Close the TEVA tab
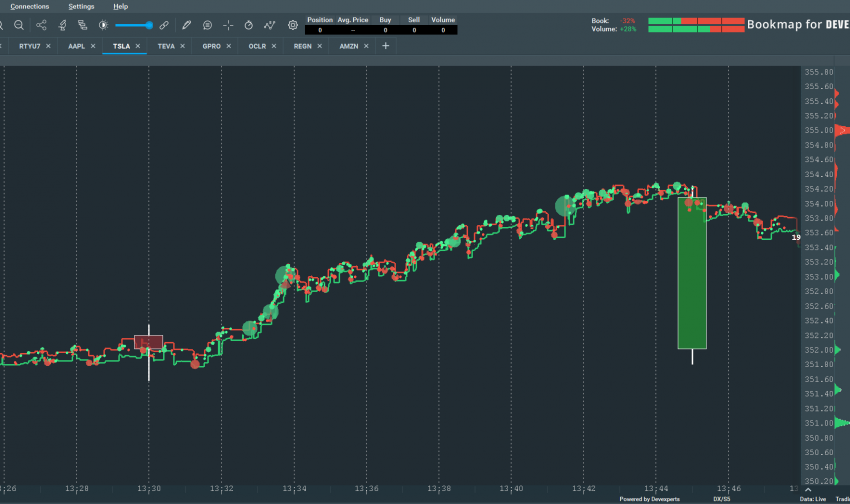The image size is (850, 504). coord(182,46)
